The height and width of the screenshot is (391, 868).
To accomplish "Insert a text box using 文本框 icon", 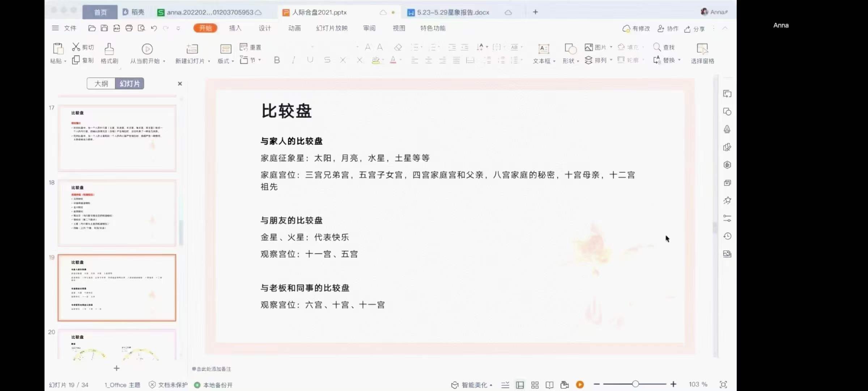I will coord(542,53).
